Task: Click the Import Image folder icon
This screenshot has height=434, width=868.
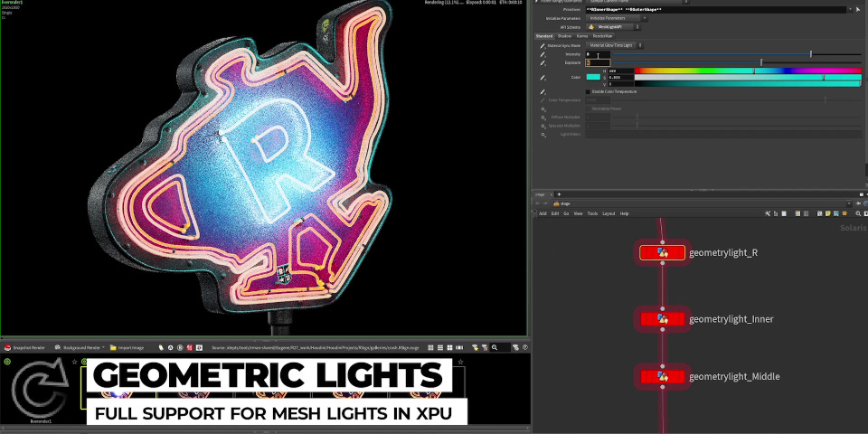Action: (x=113, y=347)
